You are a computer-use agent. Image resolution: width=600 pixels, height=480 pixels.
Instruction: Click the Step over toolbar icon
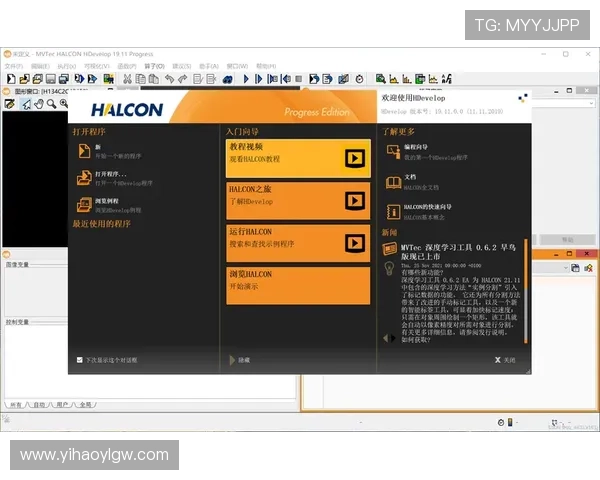pyautogui.click(x=259, y=79)
